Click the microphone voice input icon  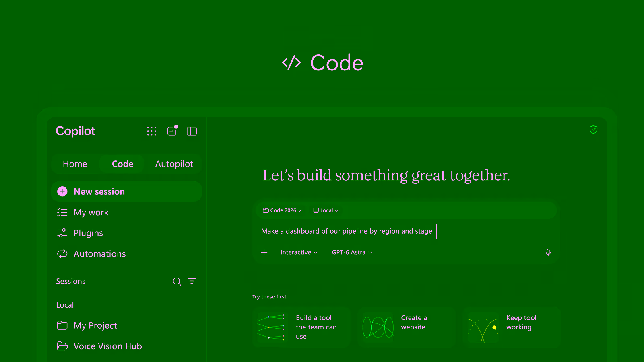(x=548, y=252)
